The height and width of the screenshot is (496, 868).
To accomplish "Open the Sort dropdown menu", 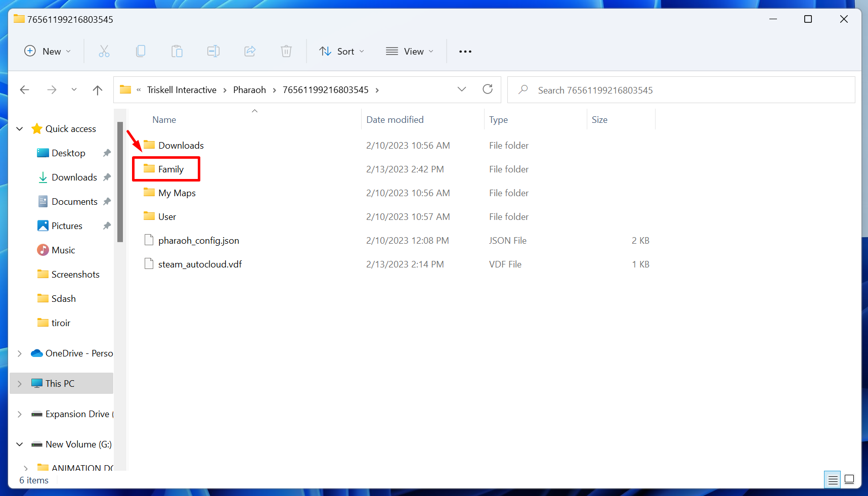I will click(342, 51).
